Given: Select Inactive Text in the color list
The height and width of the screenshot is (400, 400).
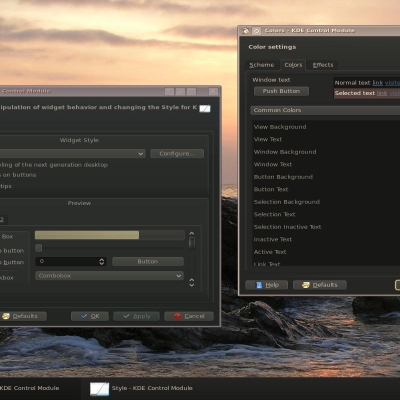Looking at the screenshot, I should (273, 239).
